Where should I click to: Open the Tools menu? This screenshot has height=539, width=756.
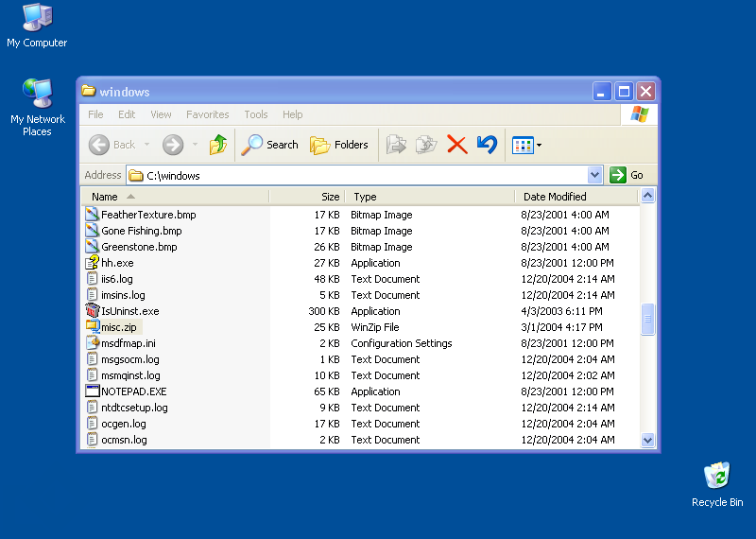pos(256,114)
